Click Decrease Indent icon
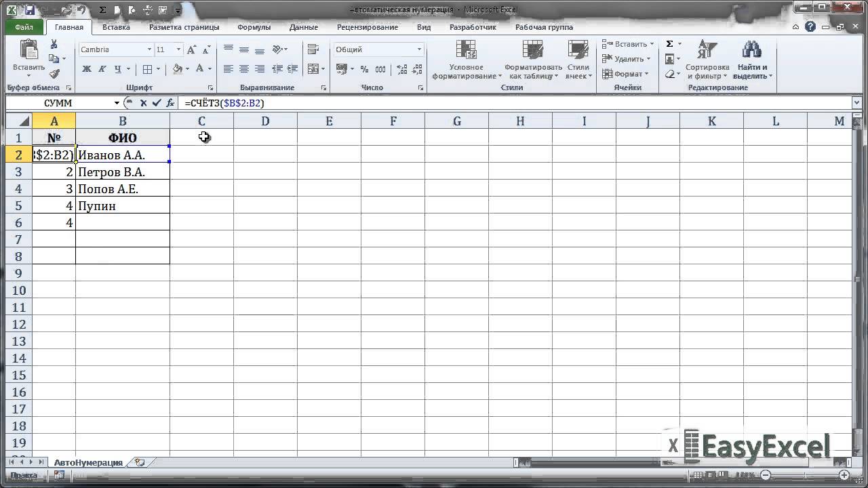 click(x=277, y=69)
